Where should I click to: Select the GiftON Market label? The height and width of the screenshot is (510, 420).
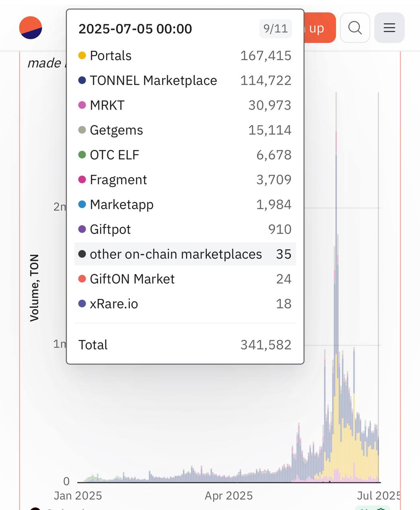click(132, 279)
